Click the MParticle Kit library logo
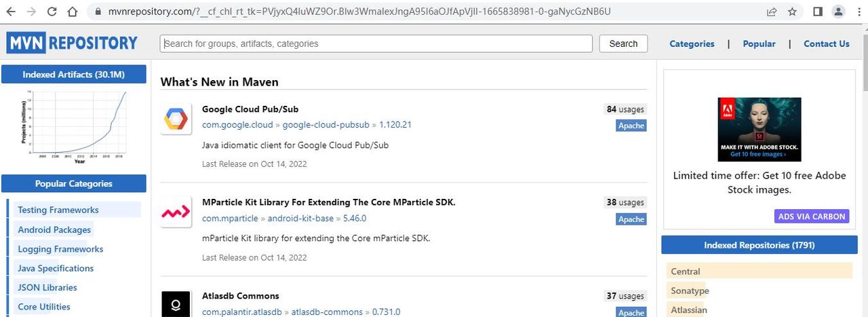Screen dimensions: 868x317 point(175,213)
